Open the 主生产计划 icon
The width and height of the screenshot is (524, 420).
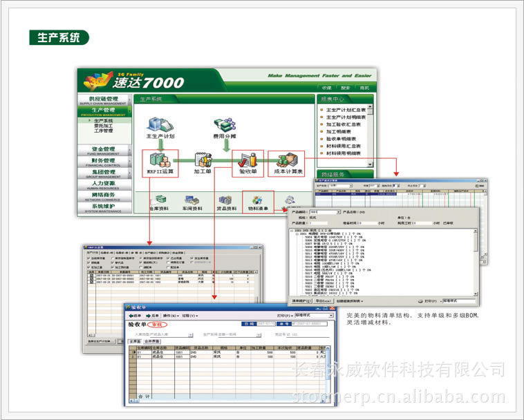(160, 128)
